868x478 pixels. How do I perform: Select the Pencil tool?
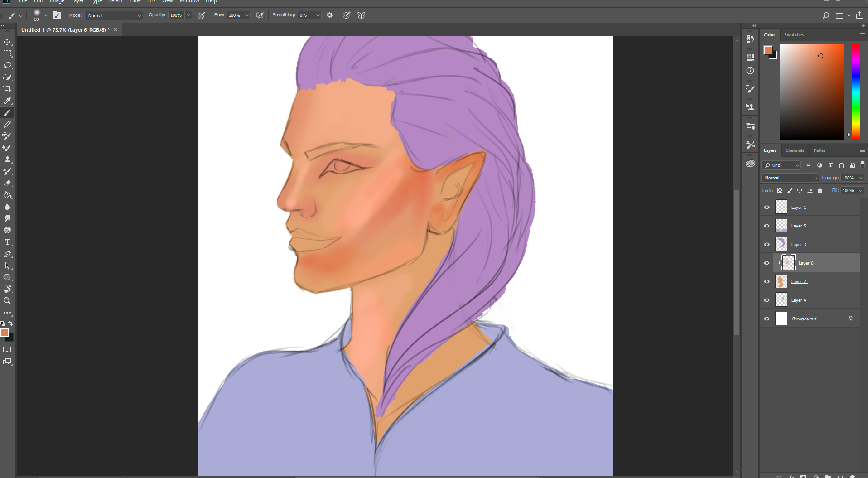(7, 124)
